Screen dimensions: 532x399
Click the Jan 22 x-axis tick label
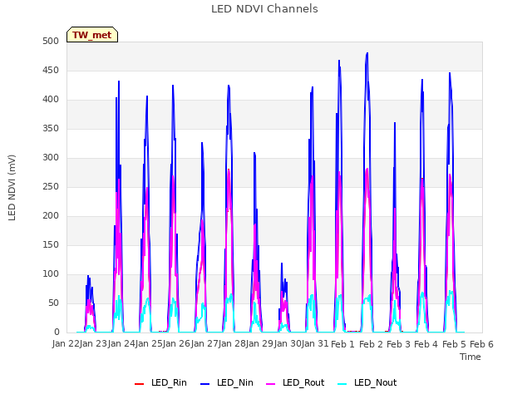point(66,343)
